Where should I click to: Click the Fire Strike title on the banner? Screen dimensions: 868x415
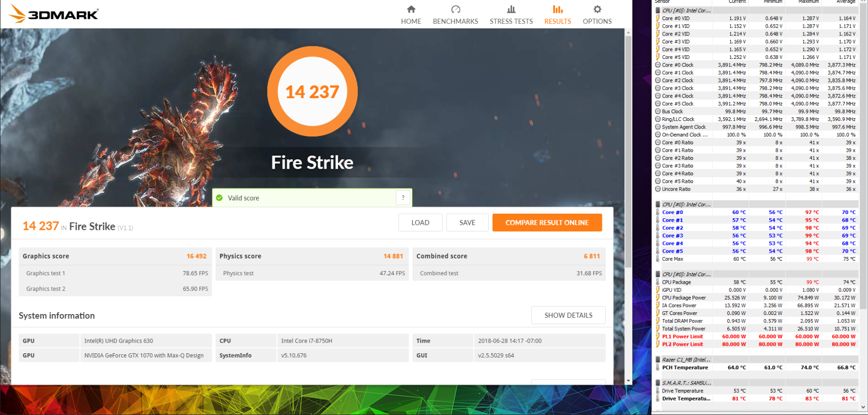(312, 163)
